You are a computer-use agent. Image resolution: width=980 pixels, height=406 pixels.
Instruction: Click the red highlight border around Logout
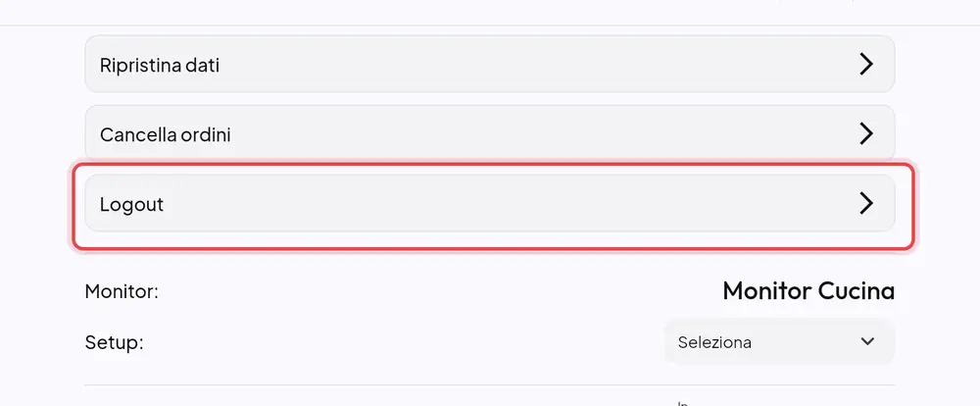point(493,165)
